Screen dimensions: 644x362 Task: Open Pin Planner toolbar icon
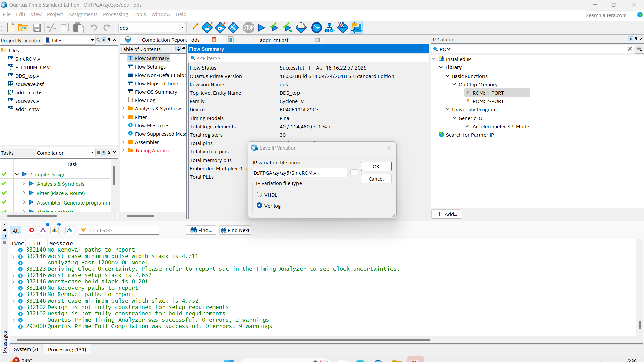pyautogui.click(x=220, y=28)
